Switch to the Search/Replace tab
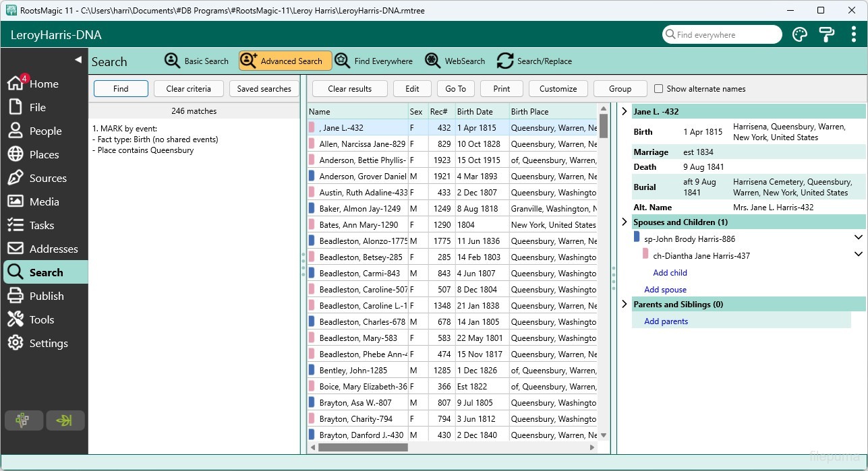Image resolution: width=868 pixels, height=471 pixels. click(534, 61)
